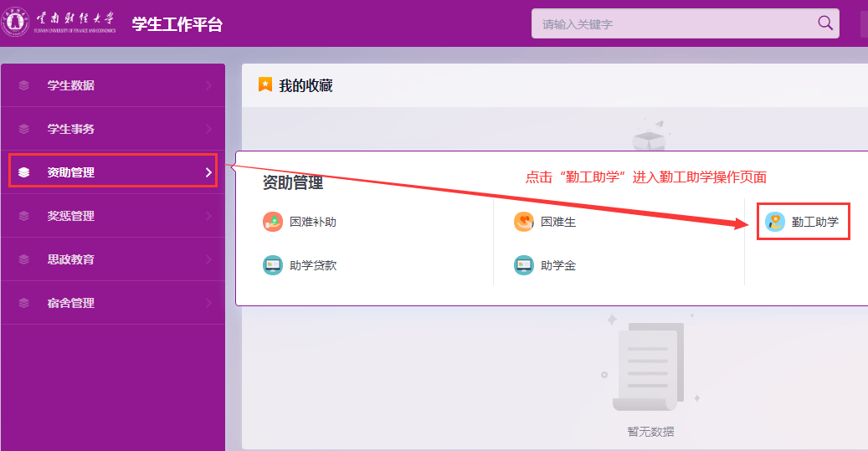The width and height of the screenshot is (868, 451).
Task: Click the 学生工作平台 title
Action: pos(177,24)
